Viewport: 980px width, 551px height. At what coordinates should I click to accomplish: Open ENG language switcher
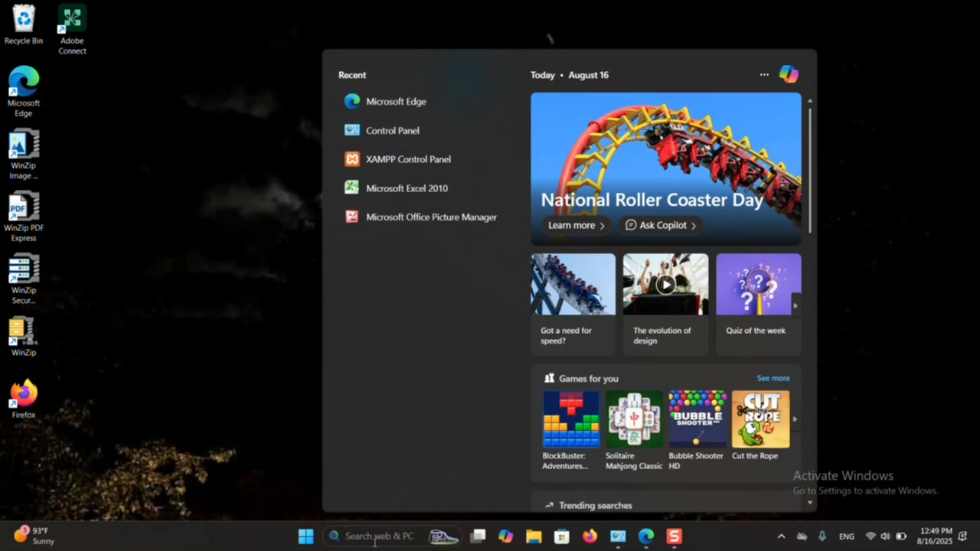click(x=847, y=536)
